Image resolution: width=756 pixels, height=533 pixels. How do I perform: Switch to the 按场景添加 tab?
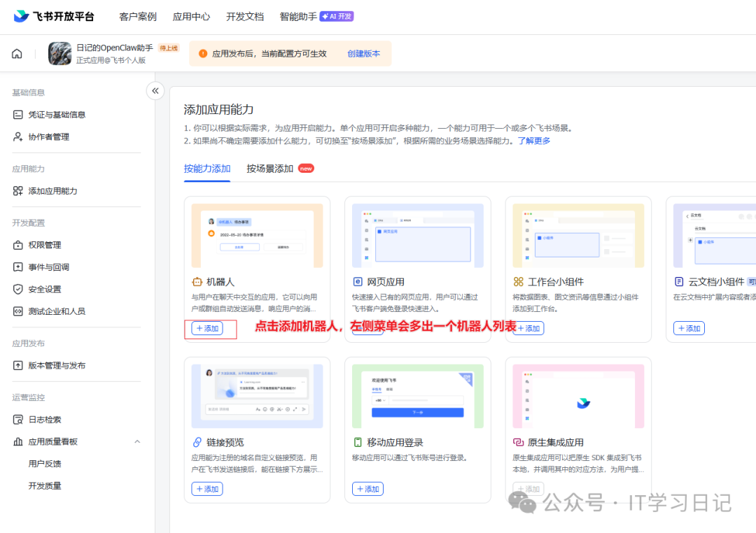click(x=269, y=168)
